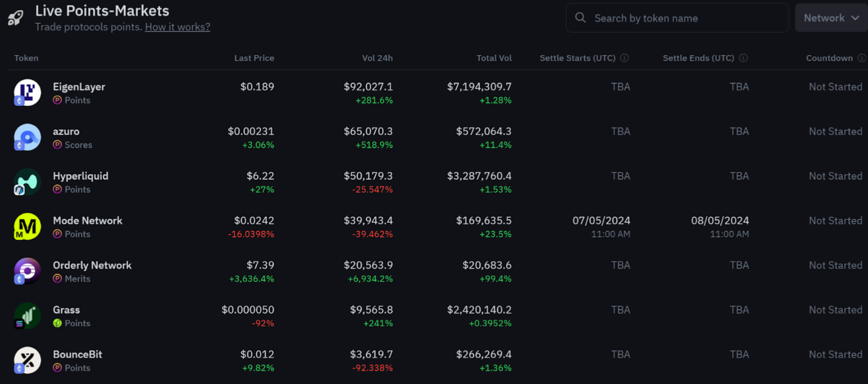Click the Orderly Network token logo
Image resolution: width=868 pixels, height=384 pixels.
[27, 271]
